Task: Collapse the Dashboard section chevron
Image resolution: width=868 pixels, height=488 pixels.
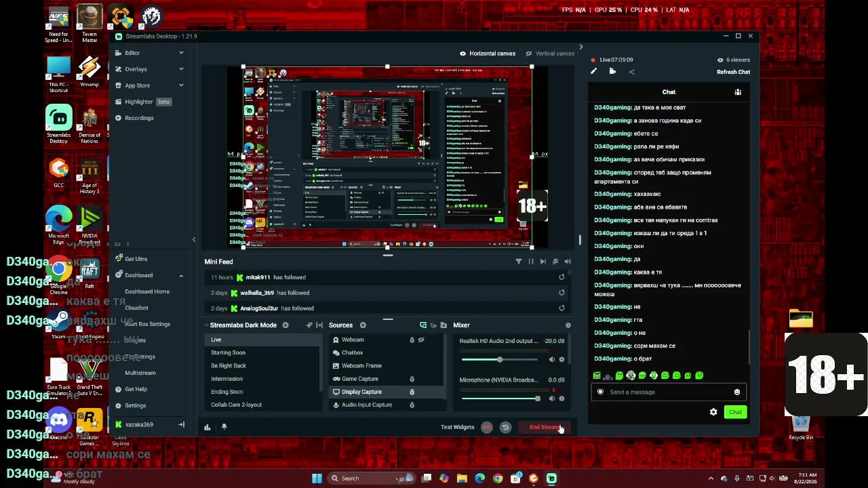Action: pyautogui.click(x=181, y=275)
